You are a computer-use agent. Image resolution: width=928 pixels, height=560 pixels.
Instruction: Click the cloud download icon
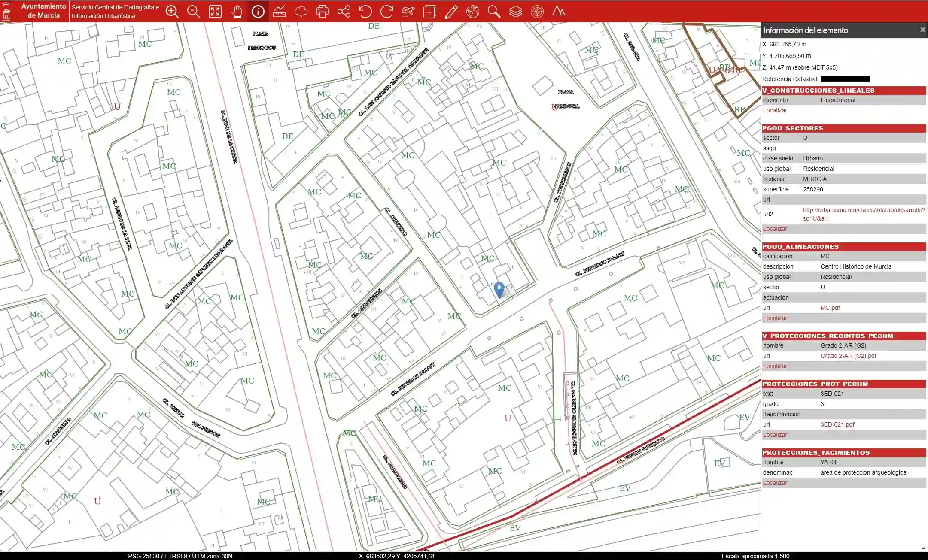(x=301, y=12)
